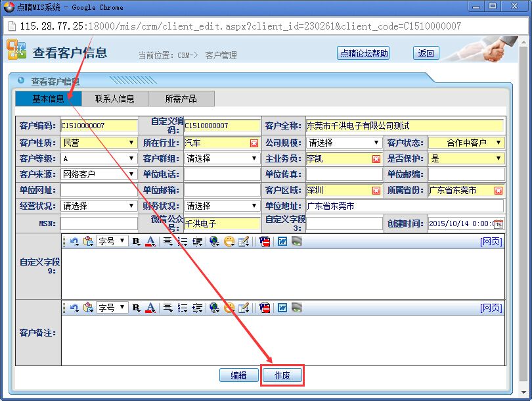The height and width of the screenshot is (401, 532).
Task: Click the 作废 button
Action: click(x=282, y=375)
